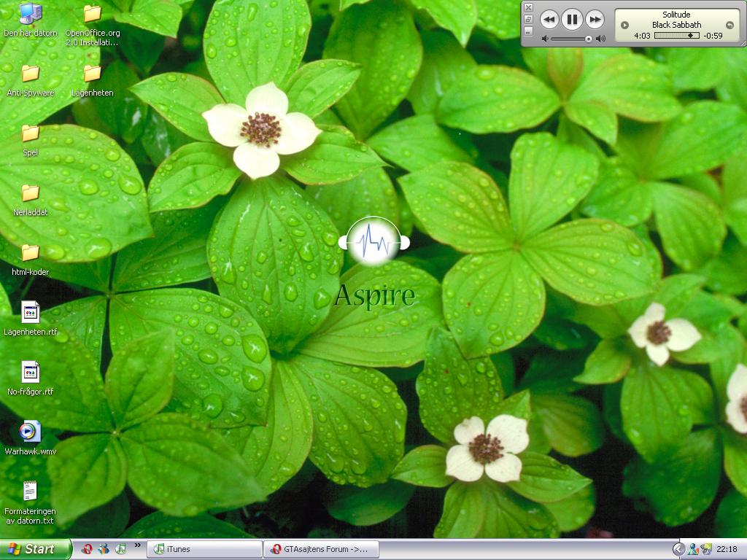Click the curved arrow right of song title
This screenshot has height=560, width=747.
(x=729, y=25)
